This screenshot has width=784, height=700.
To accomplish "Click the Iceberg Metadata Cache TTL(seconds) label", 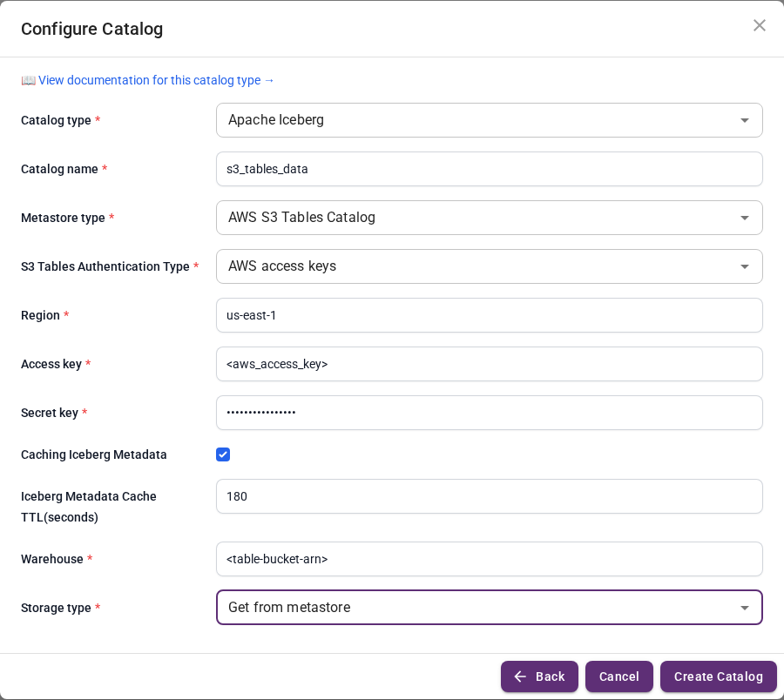I will [x=89, y=507].
